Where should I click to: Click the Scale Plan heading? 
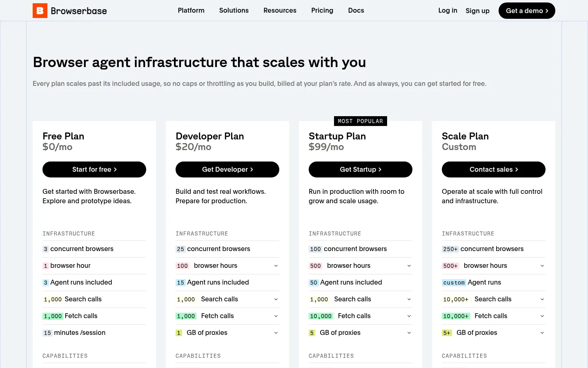(x=465, y=136)
